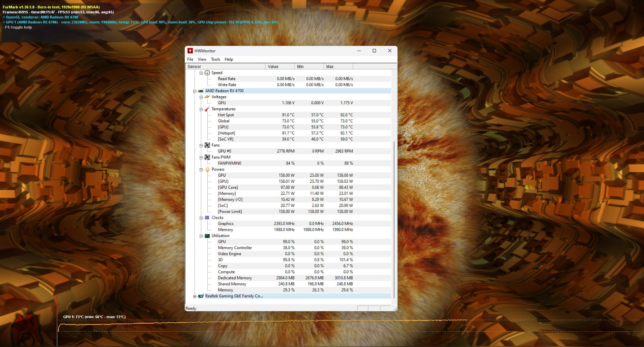644x347 pixels.
Task: Maximize the HWMonitor window
Action: [x=374, y=51]
